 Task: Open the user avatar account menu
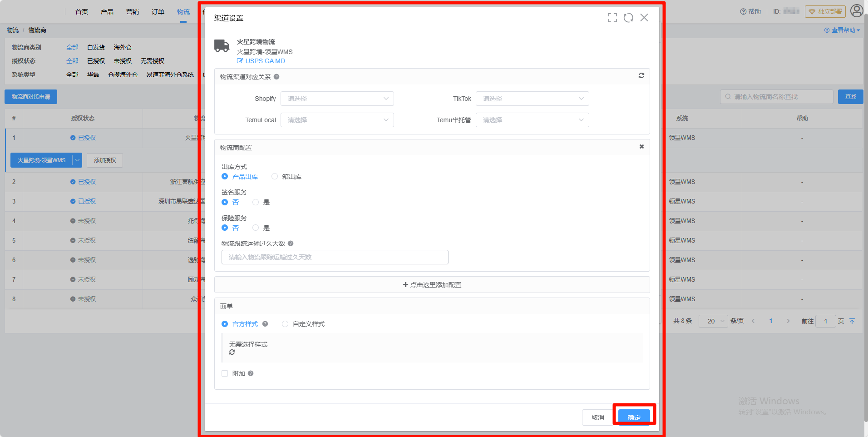[857, 10]
